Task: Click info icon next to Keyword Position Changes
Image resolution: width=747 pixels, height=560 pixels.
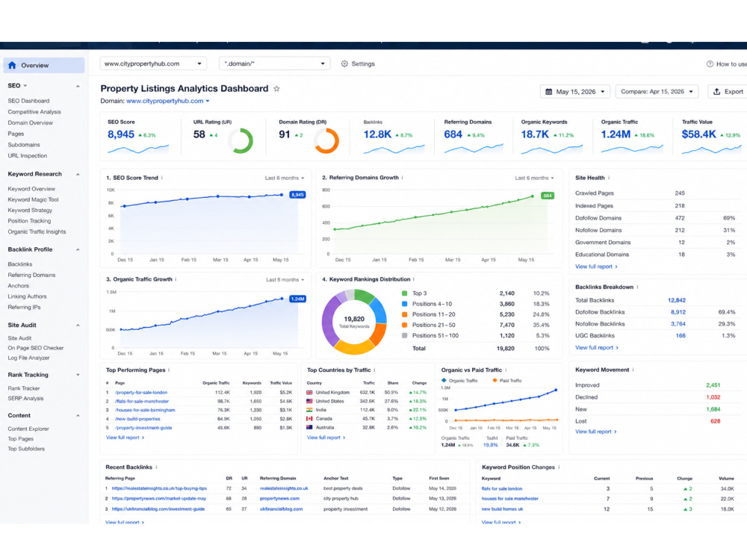Action: 559,467
